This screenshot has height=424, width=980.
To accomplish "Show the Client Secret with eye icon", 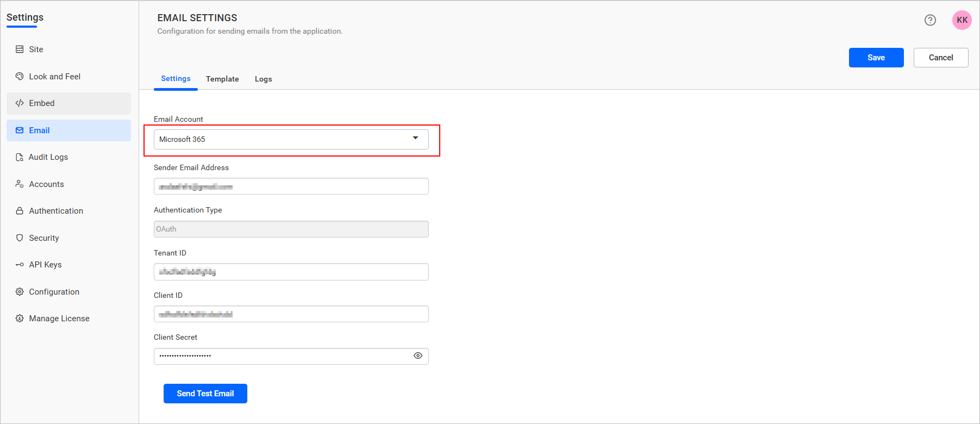I will [418, 356].
